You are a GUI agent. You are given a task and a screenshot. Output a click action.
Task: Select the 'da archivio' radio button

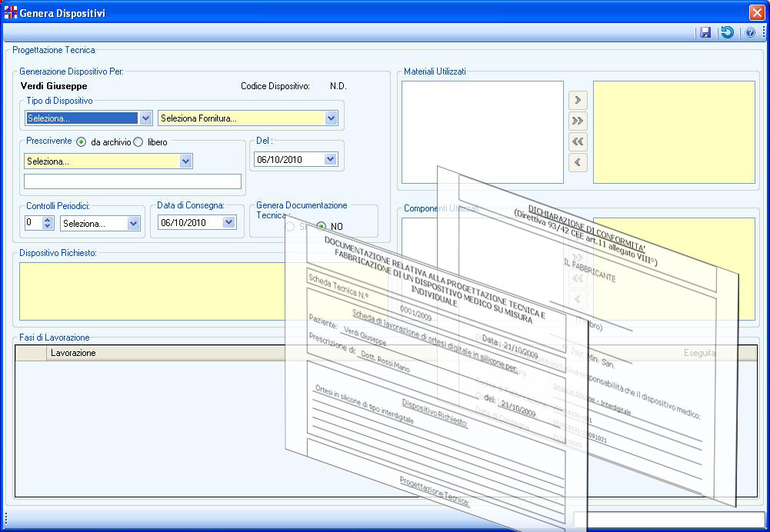81,142
